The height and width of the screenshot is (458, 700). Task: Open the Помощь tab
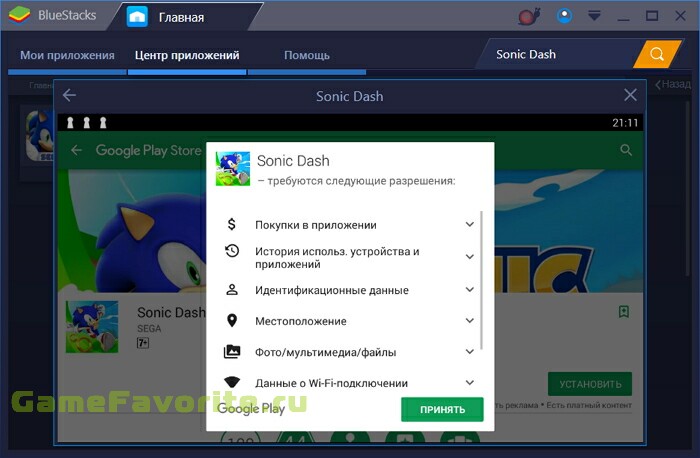(x=307, y=55)
